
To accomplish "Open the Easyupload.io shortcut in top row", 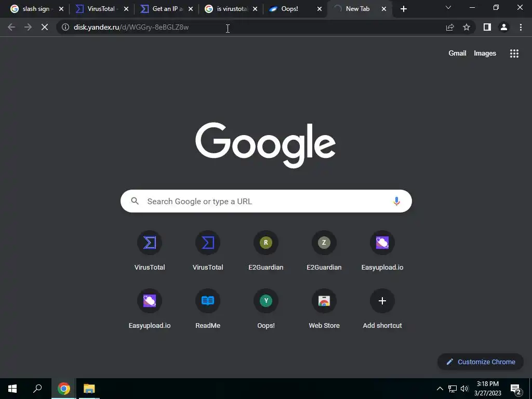I will [x=382, y=251].
